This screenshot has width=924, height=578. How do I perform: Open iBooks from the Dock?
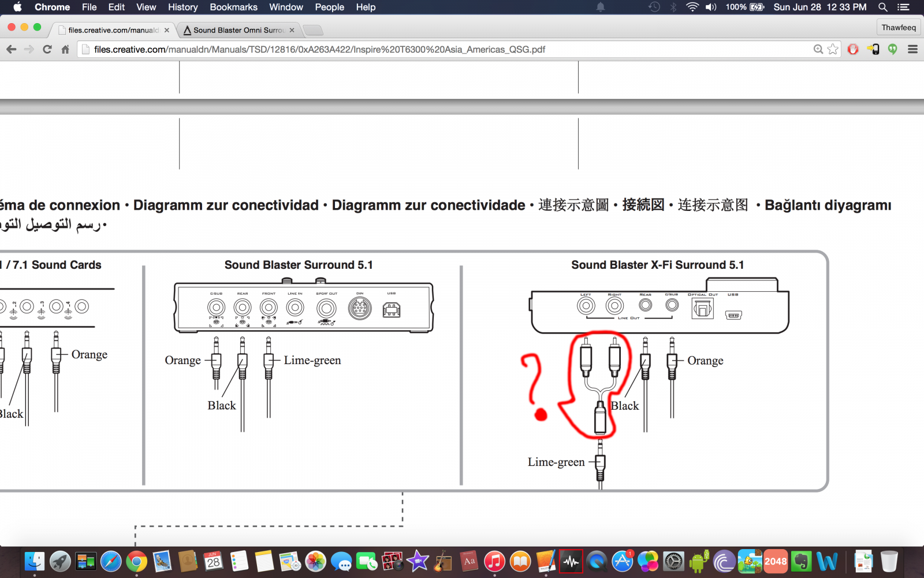pyautogui.click(x=520, y=561)
